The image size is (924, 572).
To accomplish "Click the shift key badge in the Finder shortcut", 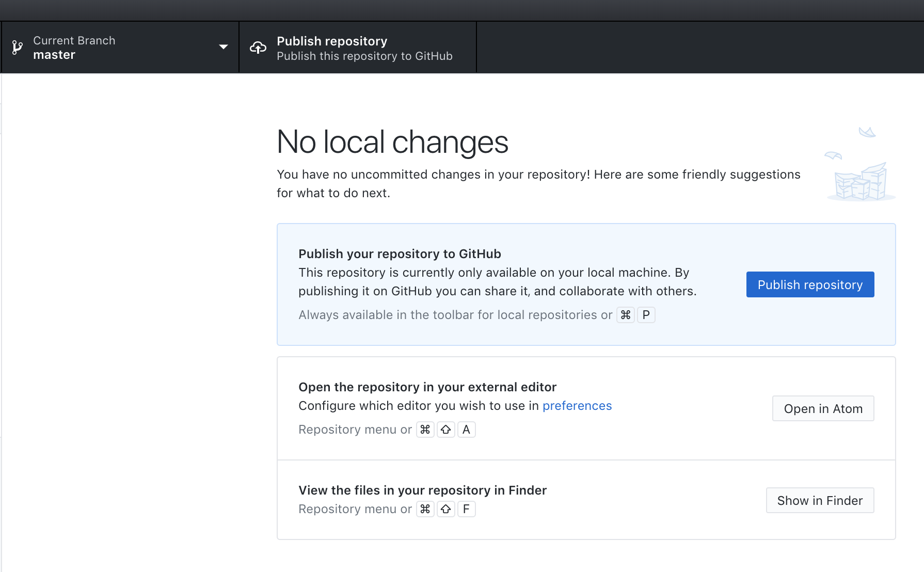I will (445, 509).
